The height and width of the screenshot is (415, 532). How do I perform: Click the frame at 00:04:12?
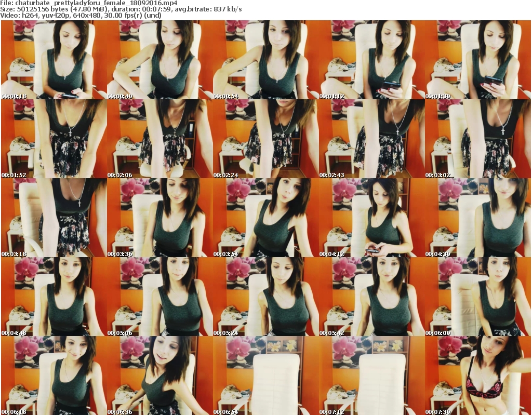point(371,218)
